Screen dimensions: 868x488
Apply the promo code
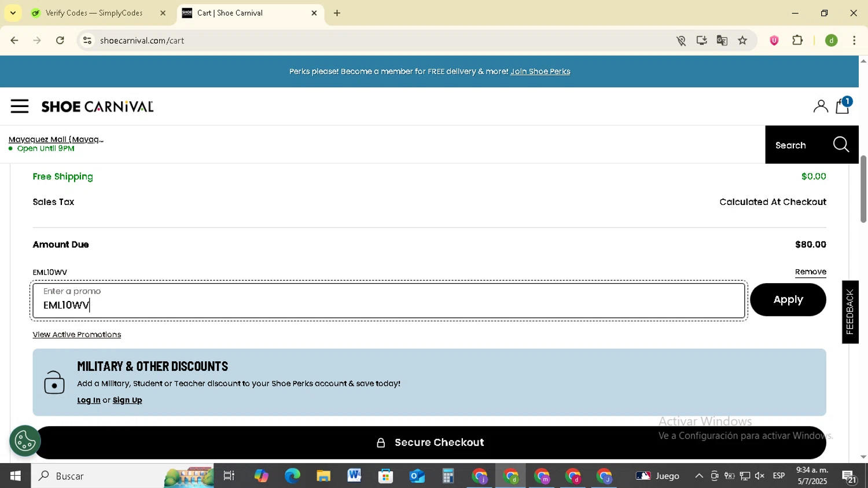(788, 300)
